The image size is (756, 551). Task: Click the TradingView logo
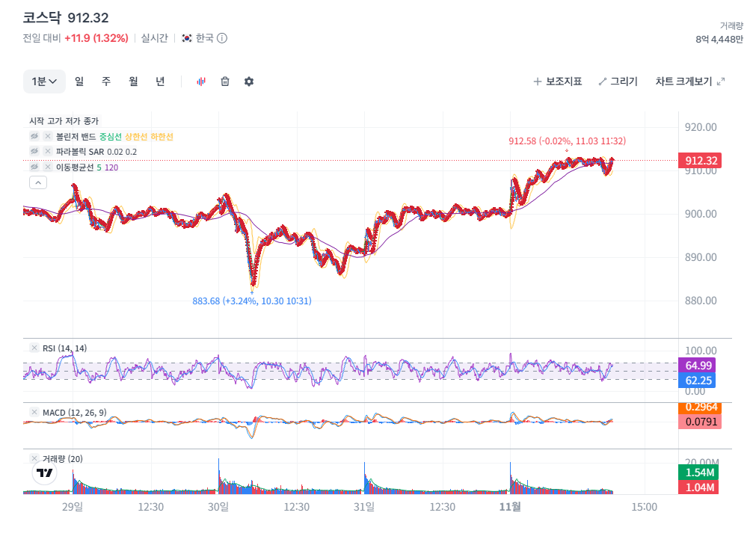[45, 472]
